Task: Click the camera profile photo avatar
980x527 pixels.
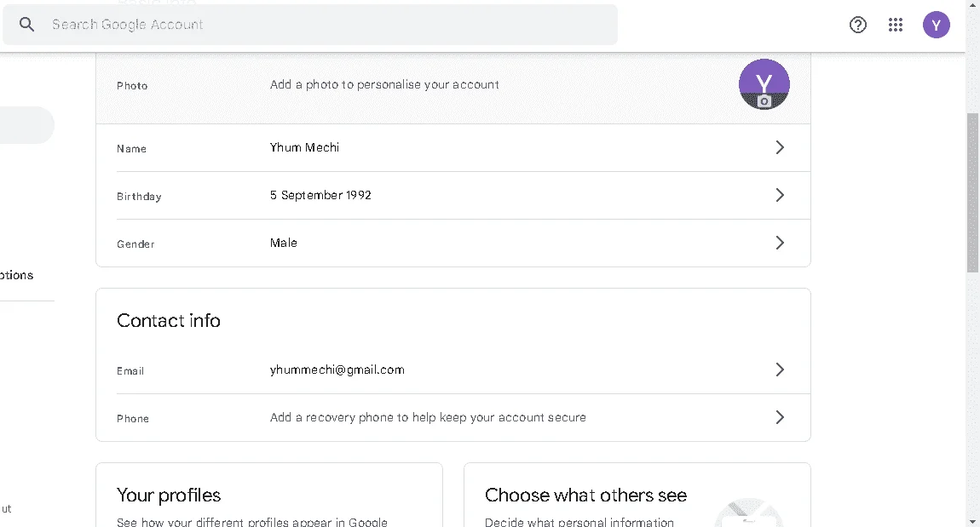Action: pyautogui.click(x=764, y=84)
